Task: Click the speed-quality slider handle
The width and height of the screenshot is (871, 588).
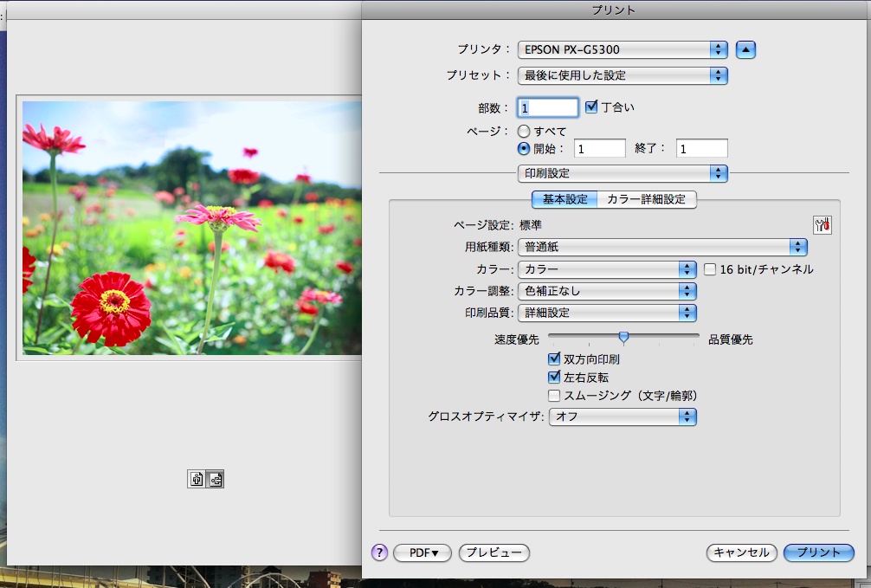Action: pyautogui.click(x=623, y=337)
